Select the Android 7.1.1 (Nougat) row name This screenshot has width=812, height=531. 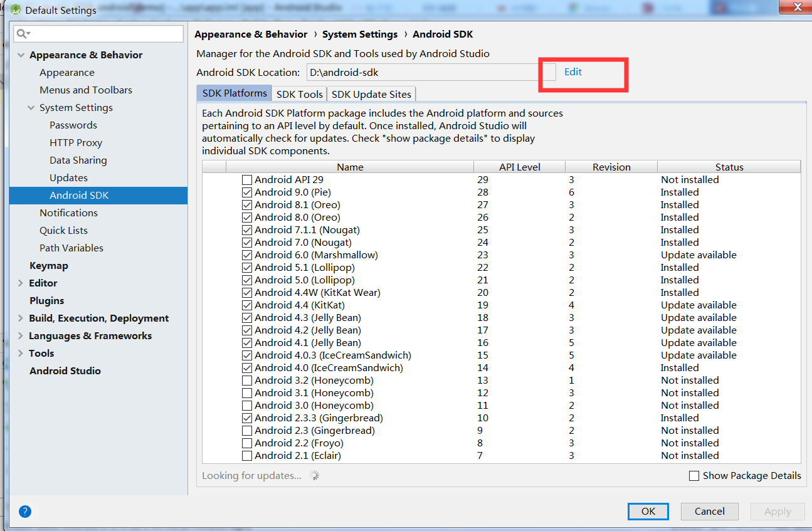[307, 230]
